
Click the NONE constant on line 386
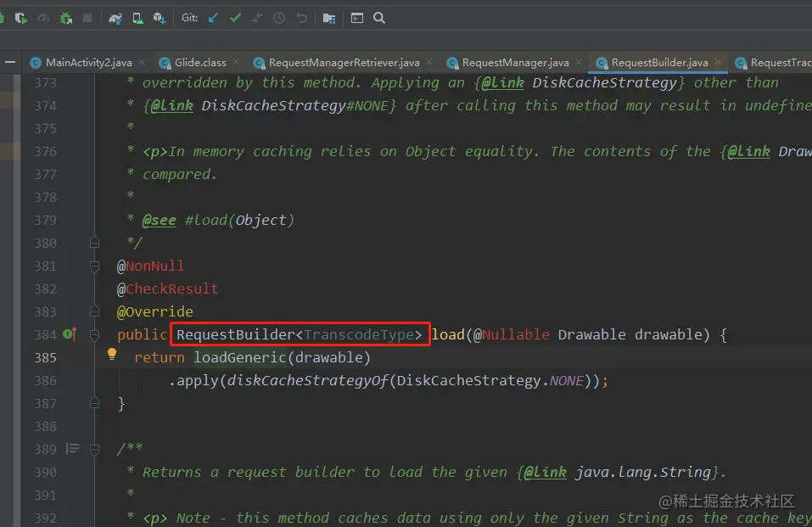click(567, 381)
